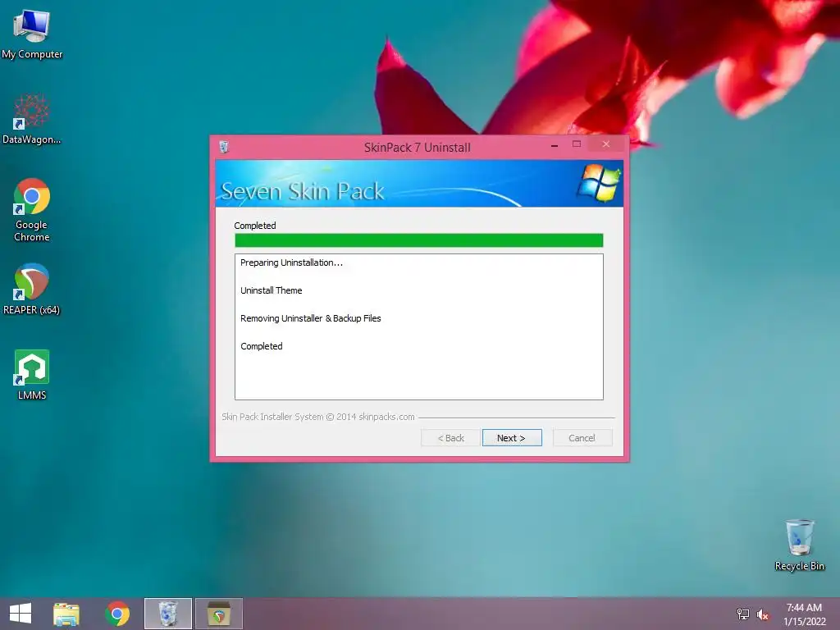Click the disabled < Back button
This screenshot has width=840, height=630.
pyautogui.click(x=450, y=438)
